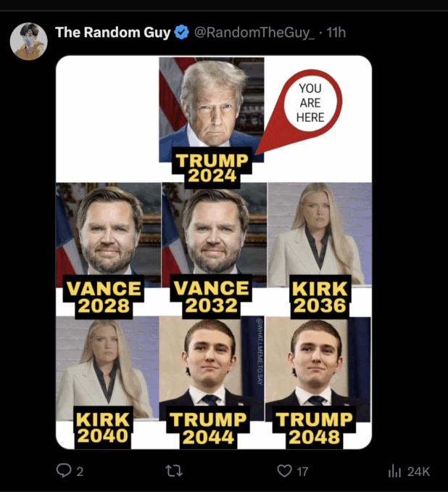Viewport: 448px width, 492px height.
Task: Click the "VANCE 2028" image tile
Action: tap(108, 245)
